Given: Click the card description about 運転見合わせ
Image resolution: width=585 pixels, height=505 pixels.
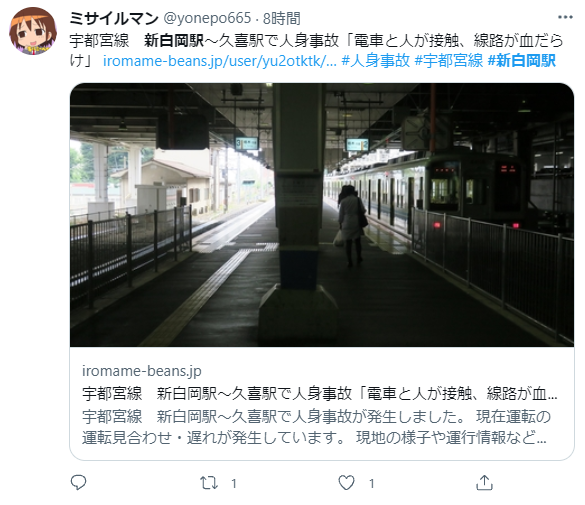Looking at the screenshot, I should (316, 427).
